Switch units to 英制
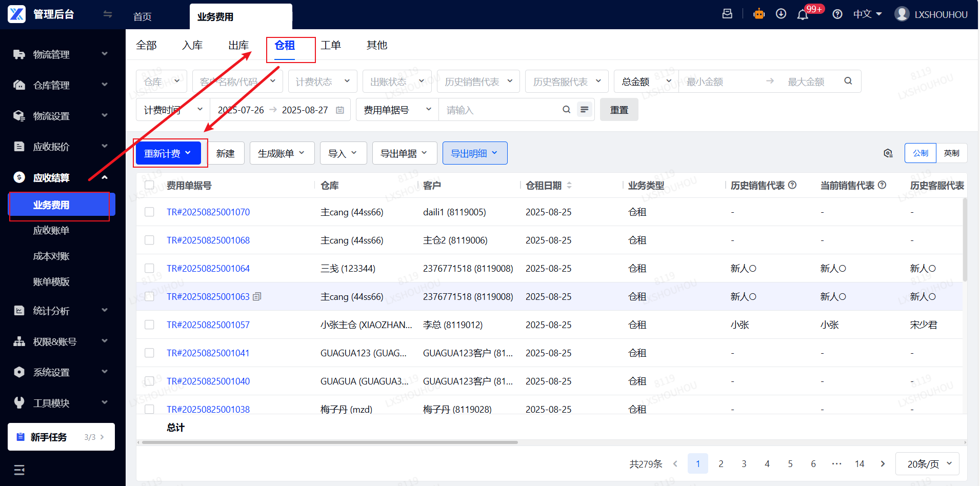Screen dimensions: 980x486 point(952,153)
